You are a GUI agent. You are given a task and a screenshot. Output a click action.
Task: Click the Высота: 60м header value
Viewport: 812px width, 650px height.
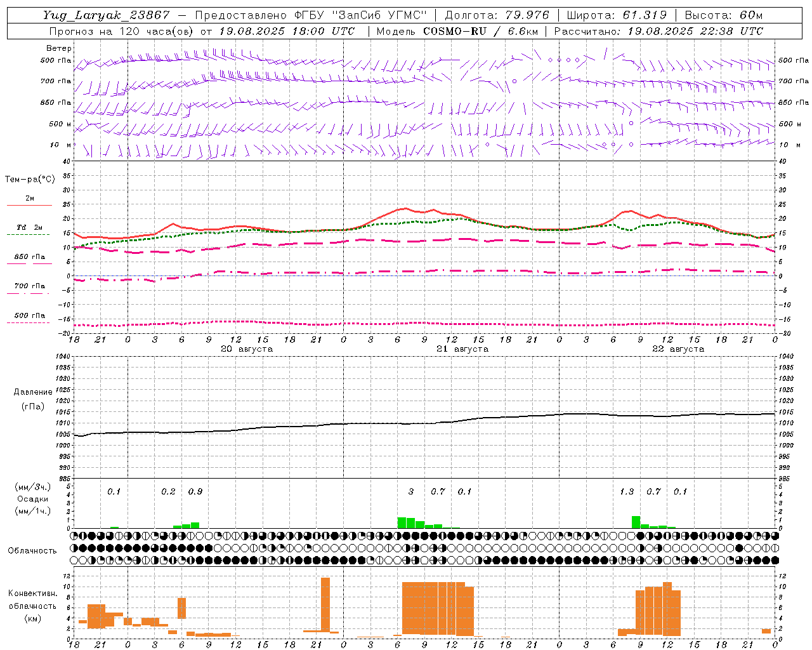[724, 15]
